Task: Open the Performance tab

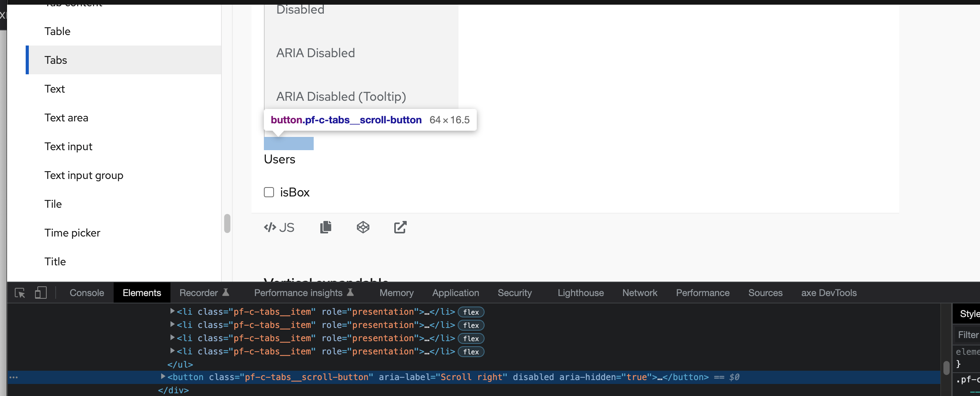Action: coord(703,293)
